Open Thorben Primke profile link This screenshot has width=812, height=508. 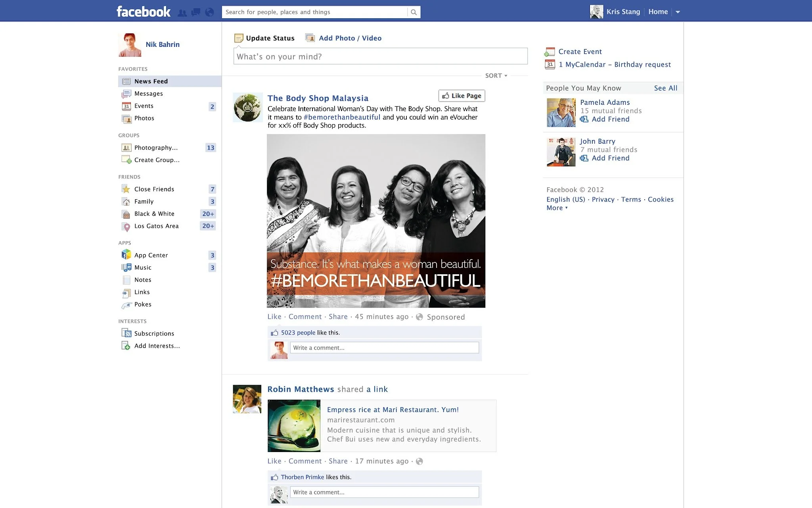click(x=303, y=477)
